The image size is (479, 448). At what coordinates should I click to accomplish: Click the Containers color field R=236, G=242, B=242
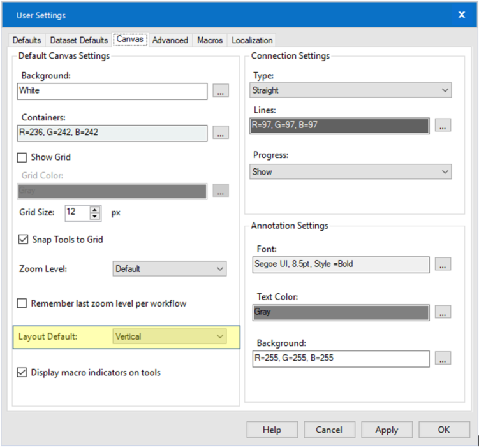(x=112, y=133)
